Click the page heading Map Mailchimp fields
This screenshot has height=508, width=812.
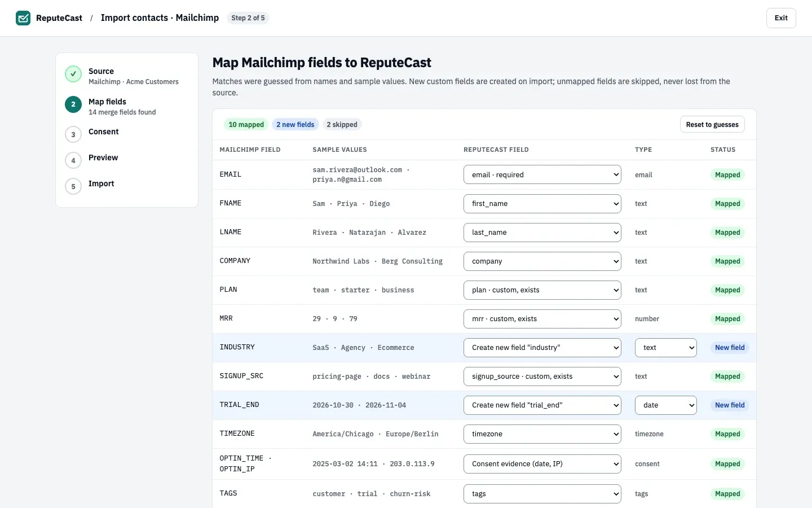(321, 63)
